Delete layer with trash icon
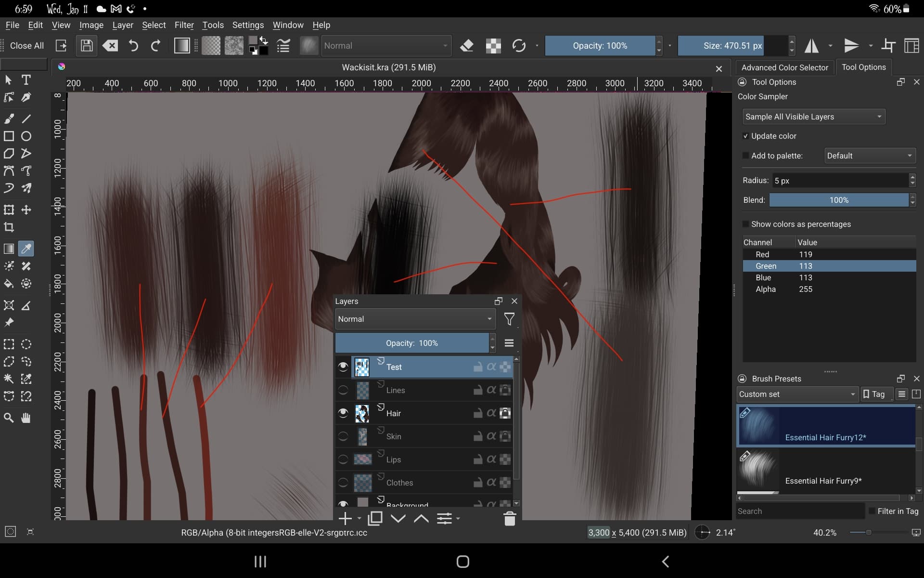The width and height of the screenshot is (924, 578). (510, 519)
